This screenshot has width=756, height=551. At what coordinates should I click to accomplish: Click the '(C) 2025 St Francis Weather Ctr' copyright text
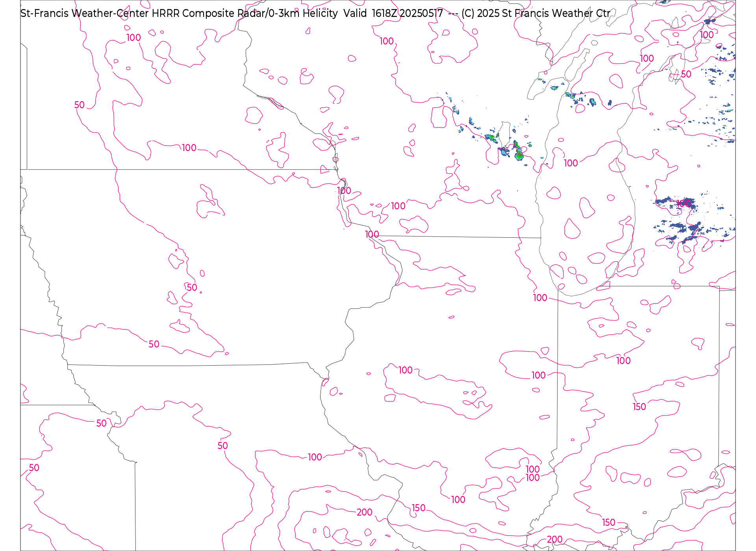click(536, 13)
